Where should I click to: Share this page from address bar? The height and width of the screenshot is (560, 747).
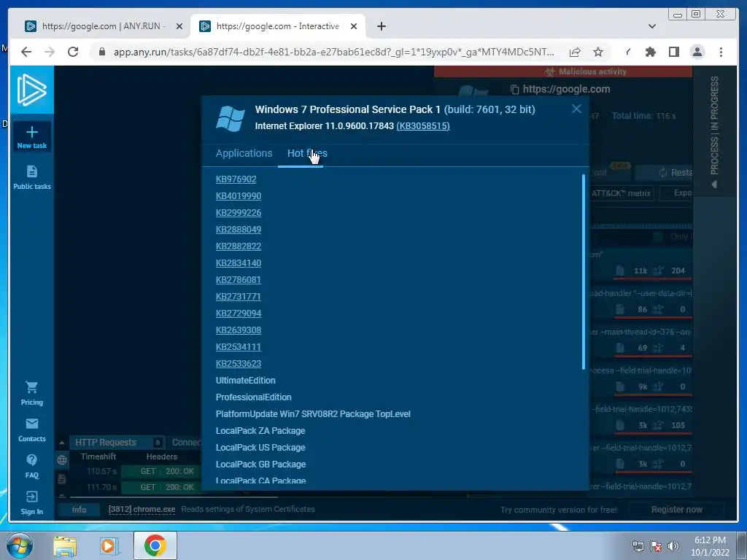click(575, 52)
